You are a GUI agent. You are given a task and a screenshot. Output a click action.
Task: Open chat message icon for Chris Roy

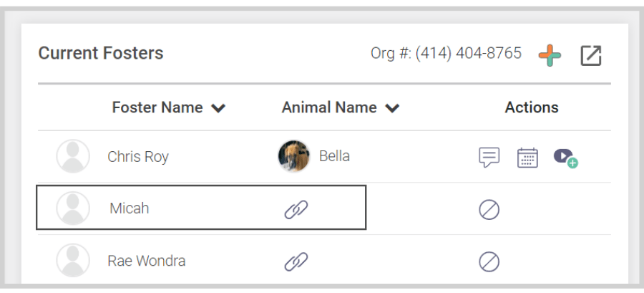489,158
